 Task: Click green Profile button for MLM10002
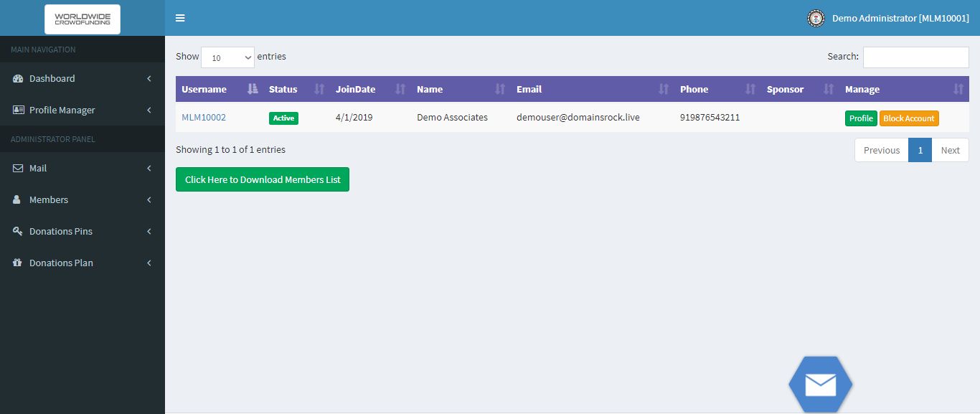coord(861,118)
